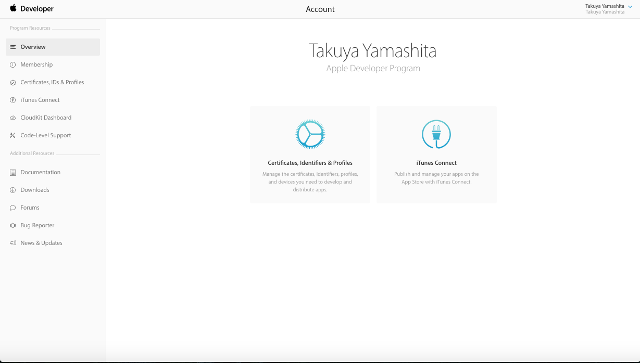This screenshot has width=640, height=363.
Task: Open Forums link in sidebar
Action: [30, 207]
